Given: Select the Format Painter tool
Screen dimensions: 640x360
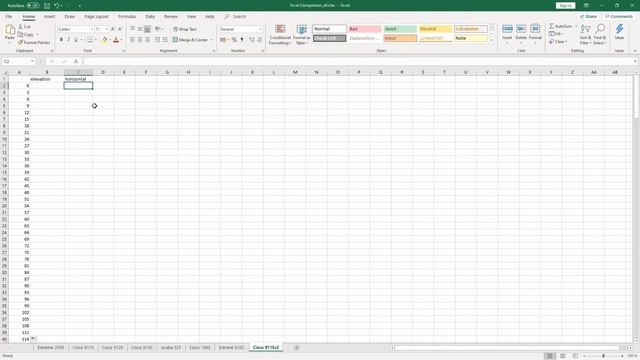Looking at the screenshot, I should (33, 42).
